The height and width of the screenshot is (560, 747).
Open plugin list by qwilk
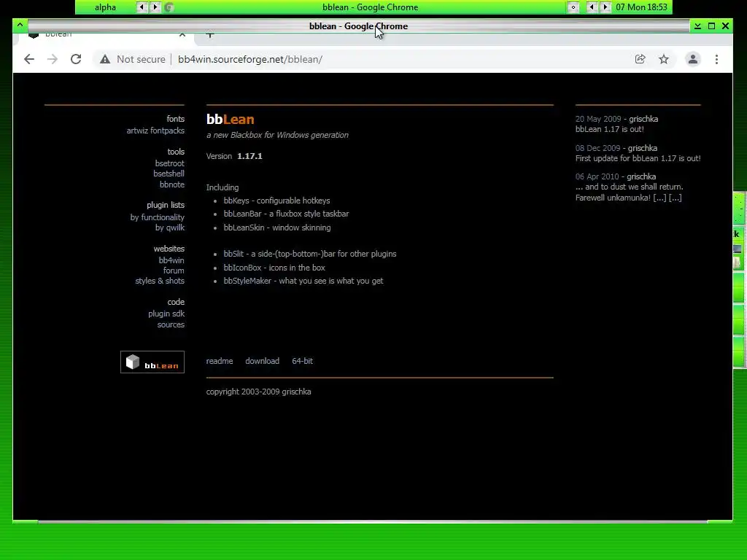[169, 227]
